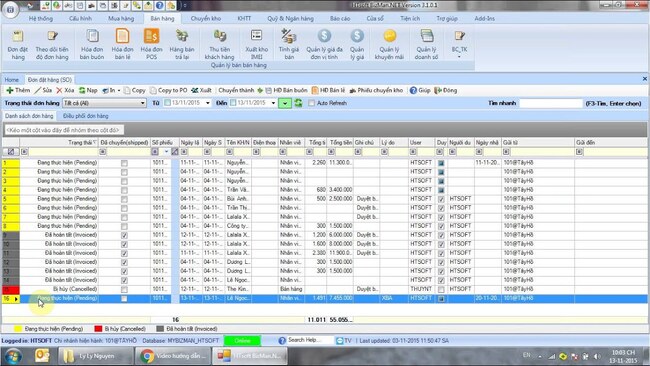Open Tên KH/N column filter icon

click(230, 152)
